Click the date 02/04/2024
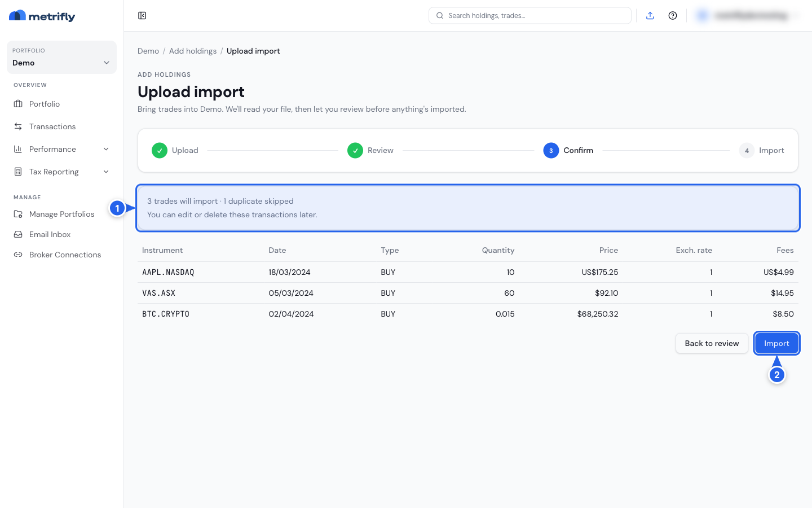Screen dimensions: 812x508 [291, 314]
